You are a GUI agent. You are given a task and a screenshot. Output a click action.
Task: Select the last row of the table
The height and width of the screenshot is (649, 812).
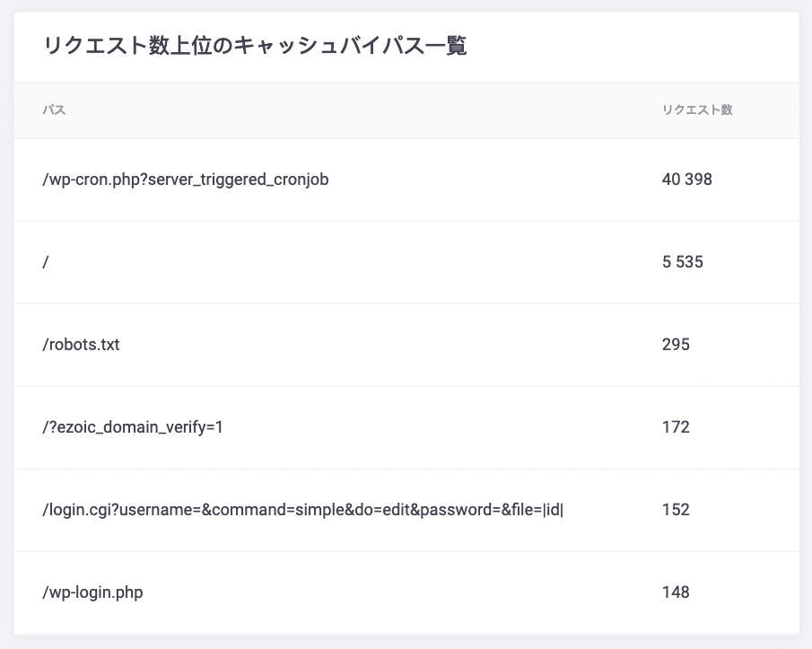[x=406, y=592]
